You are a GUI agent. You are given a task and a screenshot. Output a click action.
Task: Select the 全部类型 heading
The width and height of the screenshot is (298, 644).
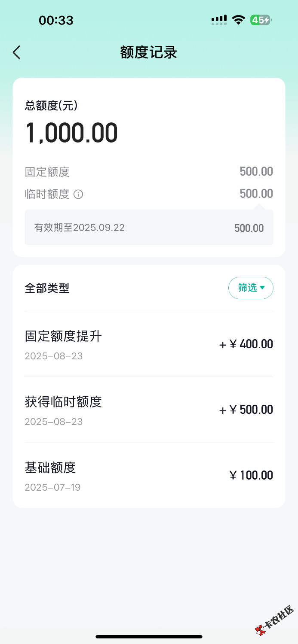coord(47,288)
